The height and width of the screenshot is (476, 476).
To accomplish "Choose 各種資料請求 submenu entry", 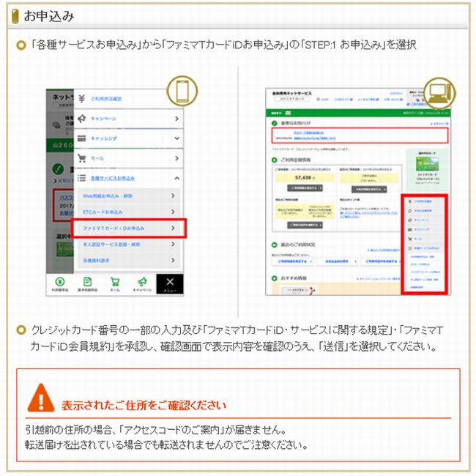I will point(96,261).
